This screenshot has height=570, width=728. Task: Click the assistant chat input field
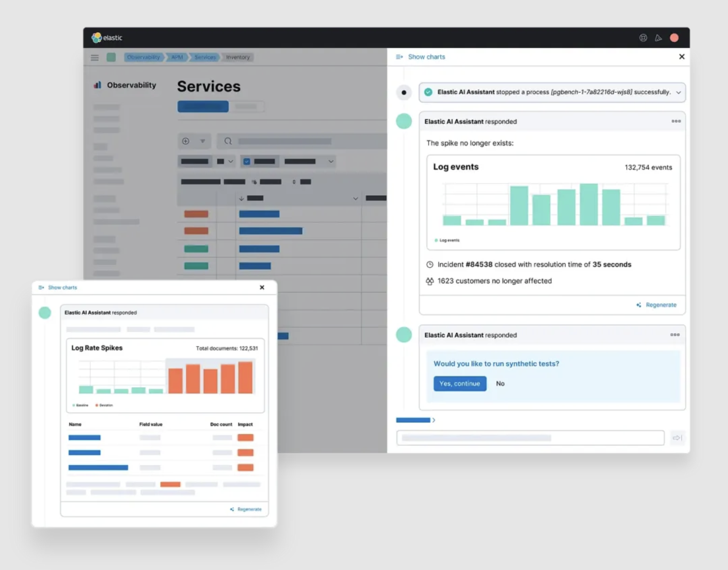pyautogui.click(x=530, y=438)
